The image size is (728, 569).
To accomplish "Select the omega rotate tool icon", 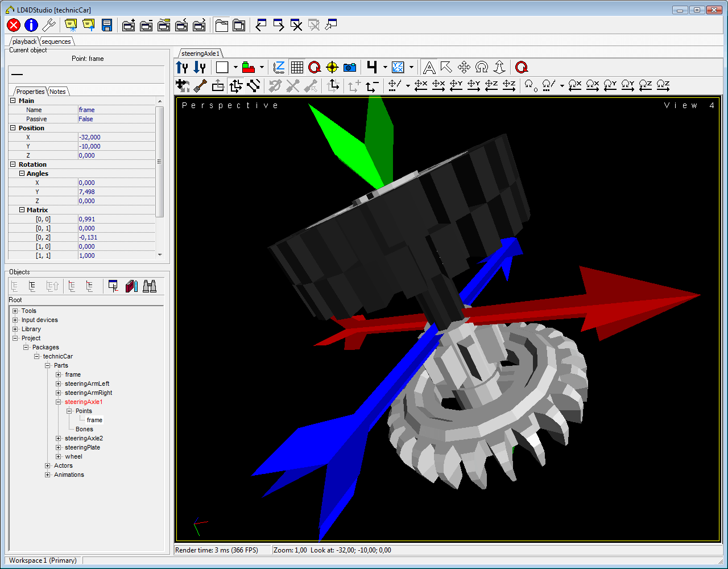I will point(482,67).
